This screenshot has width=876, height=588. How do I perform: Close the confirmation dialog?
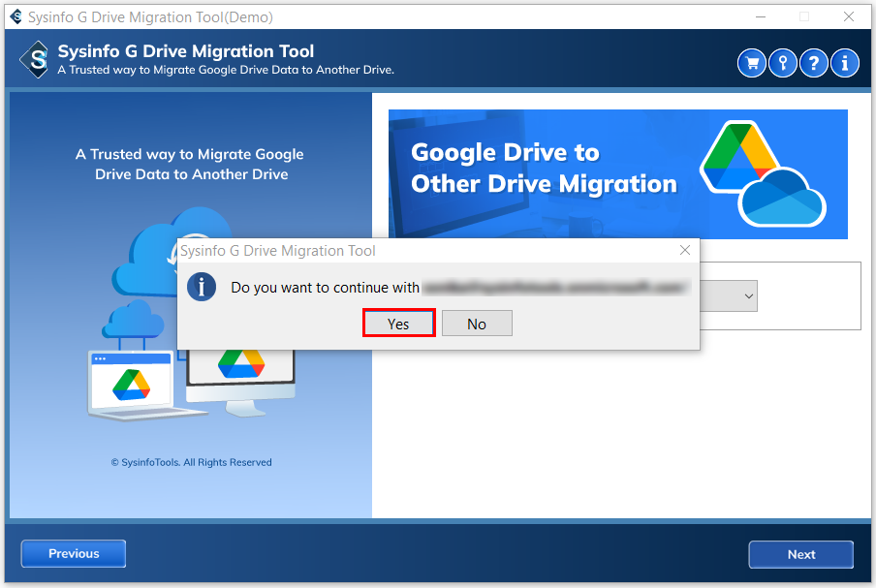point(685,250)
